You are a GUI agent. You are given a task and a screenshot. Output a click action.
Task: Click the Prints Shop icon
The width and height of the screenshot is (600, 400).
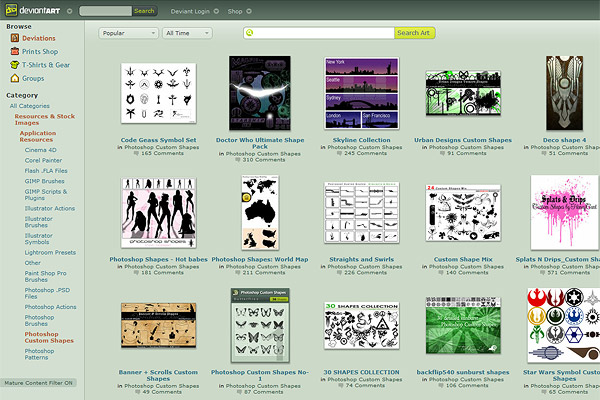pyautogui.click(x=15, y=51)
